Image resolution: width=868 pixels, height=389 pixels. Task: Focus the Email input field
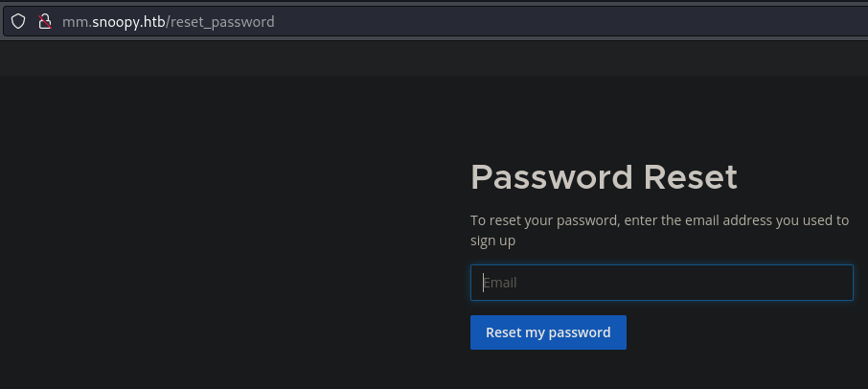661,283
